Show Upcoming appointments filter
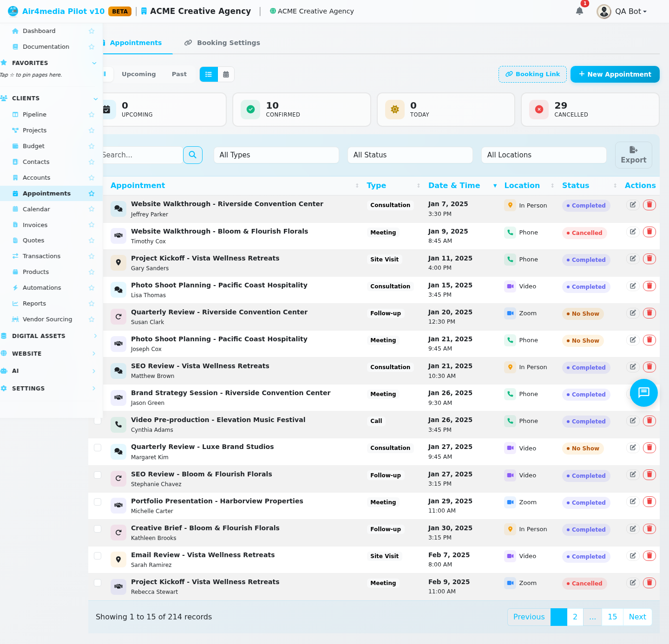 click(139, 74)
